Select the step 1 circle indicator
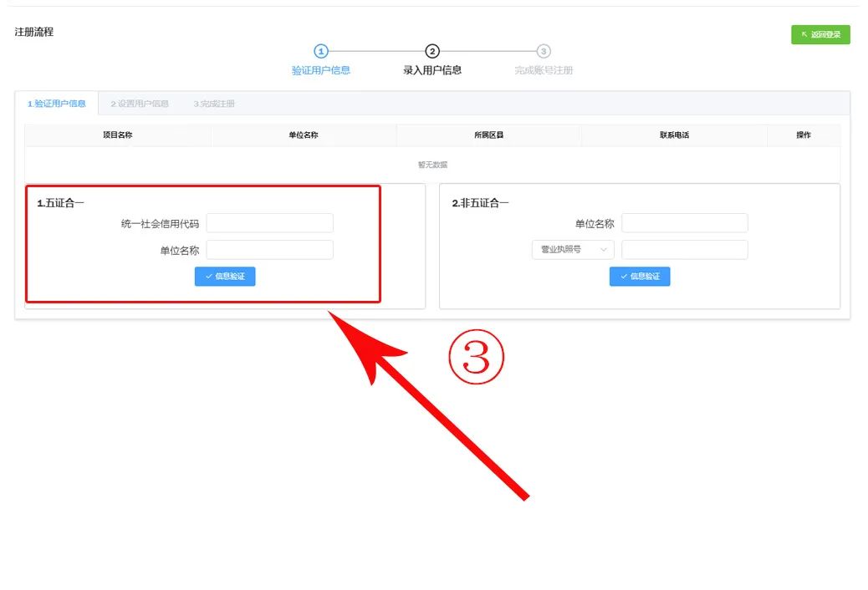The width and height of the screenshot is (868, 590). 321,52
